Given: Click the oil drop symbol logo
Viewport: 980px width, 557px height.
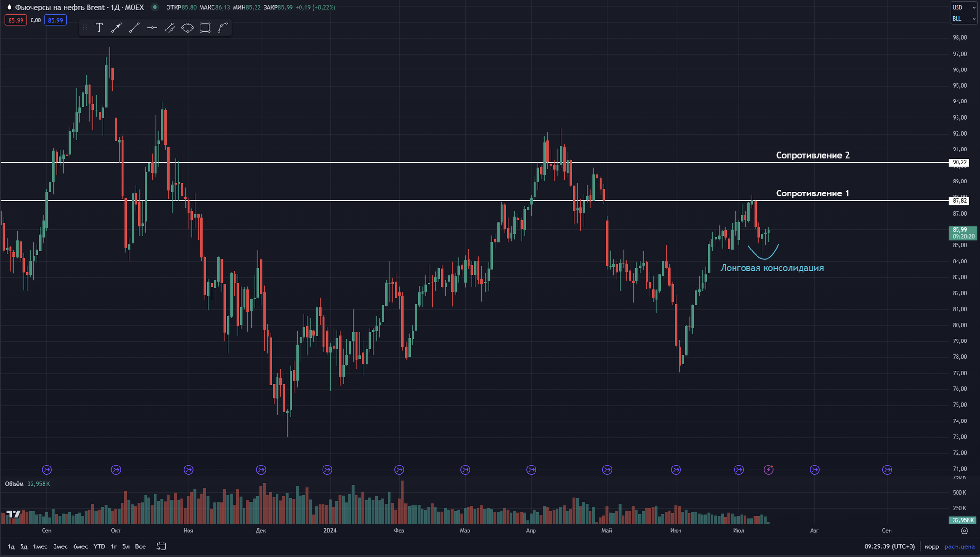Looking at the screenshot, I should click(9, 7).
